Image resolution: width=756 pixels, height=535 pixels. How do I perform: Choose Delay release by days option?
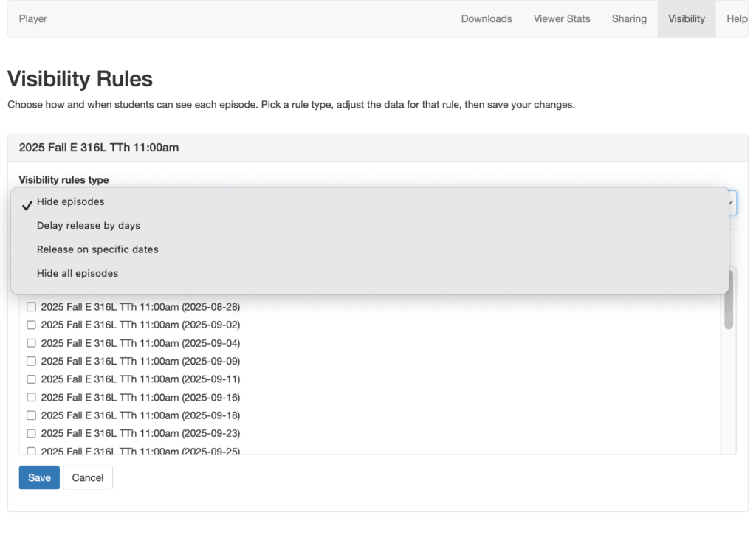tap(89, 225)
